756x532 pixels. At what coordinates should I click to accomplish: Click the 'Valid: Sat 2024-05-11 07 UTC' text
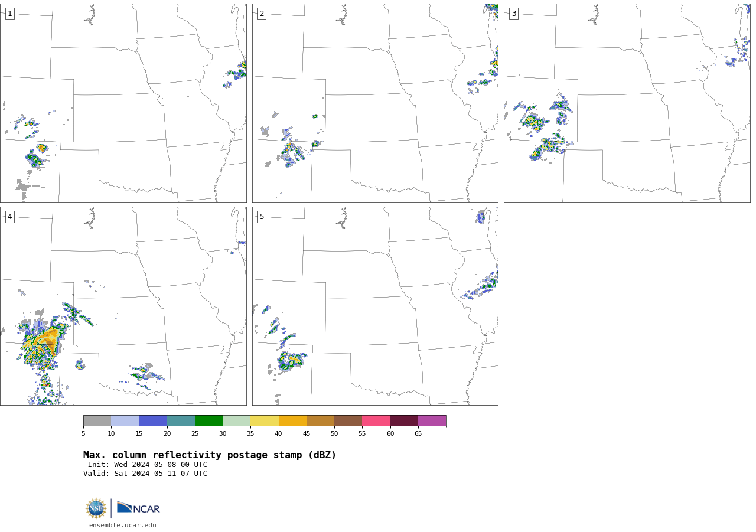point(145,474)
